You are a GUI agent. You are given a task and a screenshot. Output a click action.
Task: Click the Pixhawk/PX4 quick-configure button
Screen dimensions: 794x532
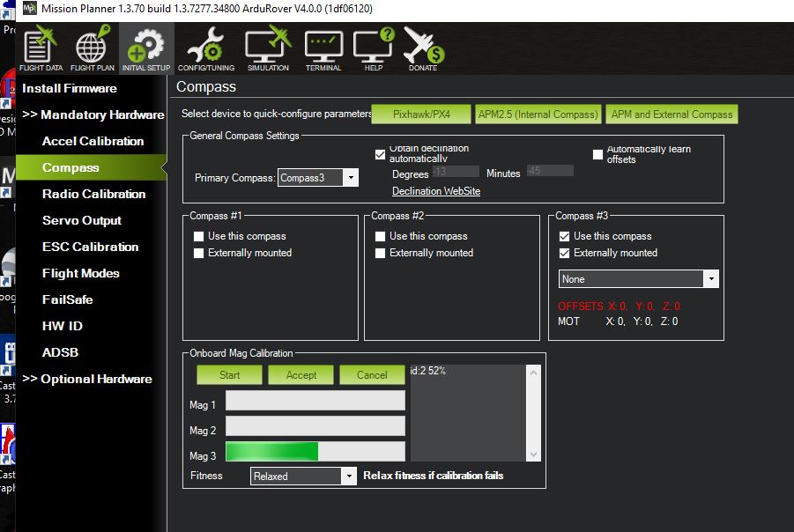421,115
